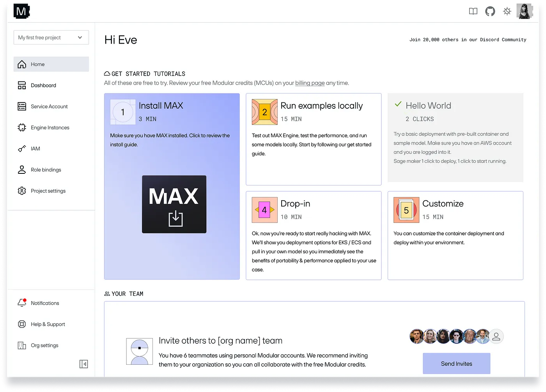The height and width of the screenshot is (392, 546).
Task: Open the GitHub icon link
Action: click(x=490, y=11)
